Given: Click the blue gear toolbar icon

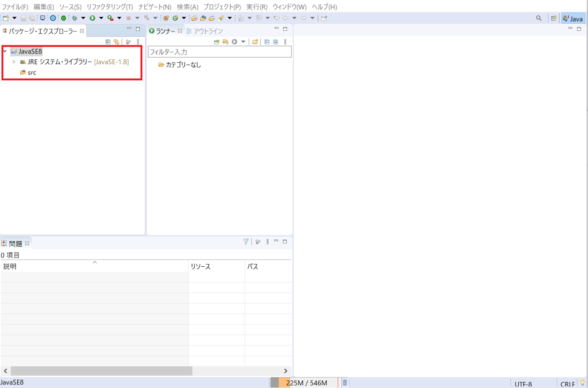Looking at the screenshot, I should tap(53, 18).
